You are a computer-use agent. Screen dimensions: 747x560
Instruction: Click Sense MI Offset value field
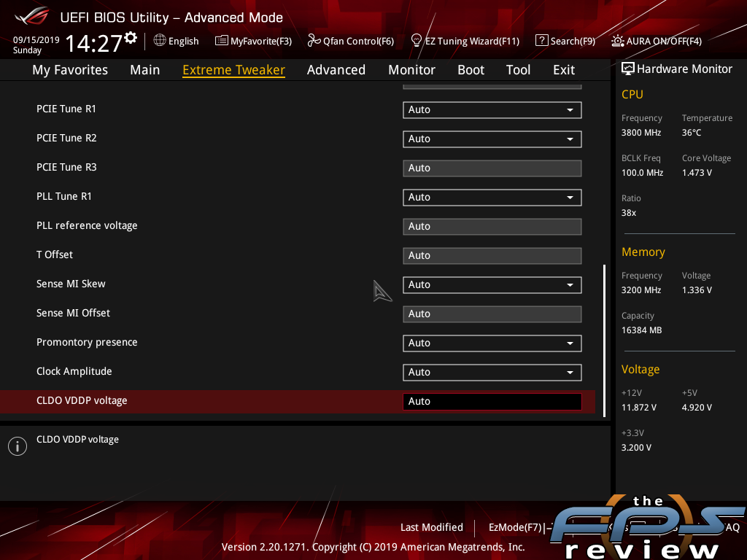tap(492, 314)
